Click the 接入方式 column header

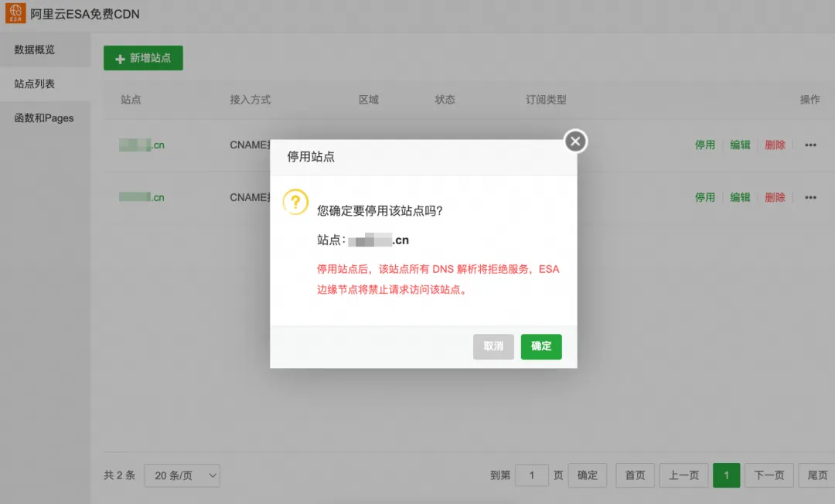pyautogui.click(x=250, y=100)
